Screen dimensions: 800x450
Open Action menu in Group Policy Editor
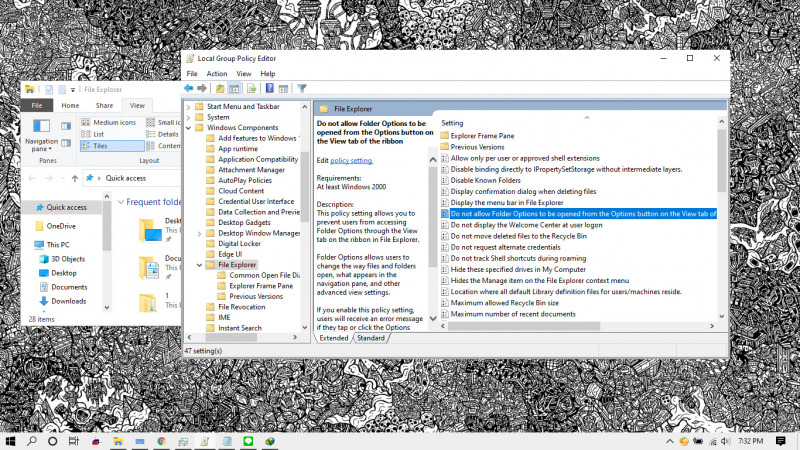217,73
